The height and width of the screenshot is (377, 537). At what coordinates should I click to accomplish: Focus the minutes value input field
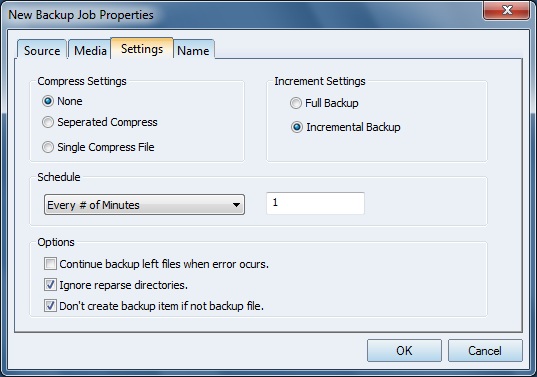(315, 203)
